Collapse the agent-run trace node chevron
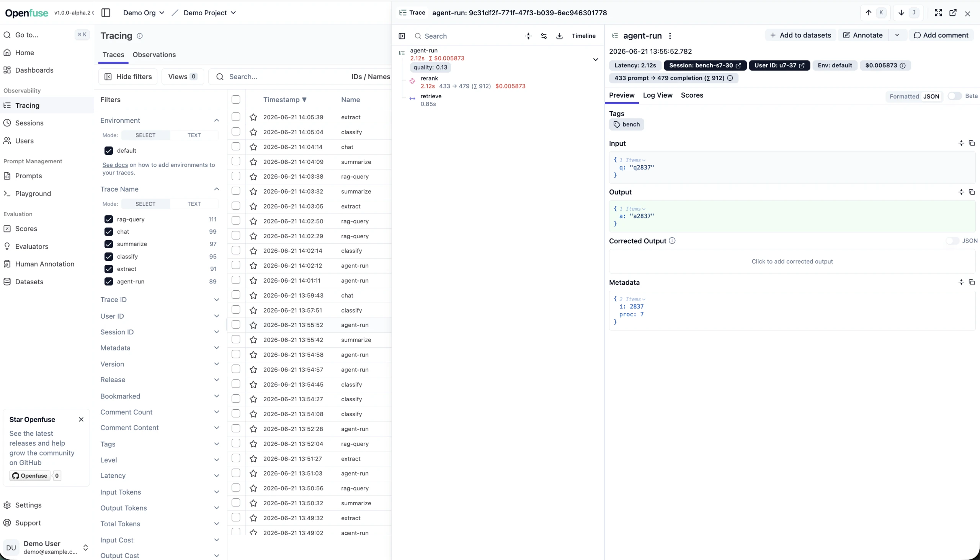This screenshot has height=560, width=980. click(596, 60)
